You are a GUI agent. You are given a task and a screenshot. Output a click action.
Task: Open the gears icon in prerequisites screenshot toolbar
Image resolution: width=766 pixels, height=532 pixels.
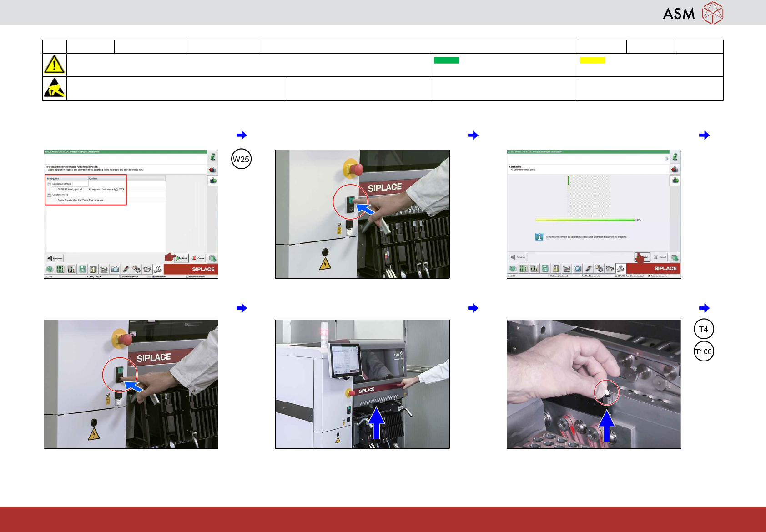[136, 269]
